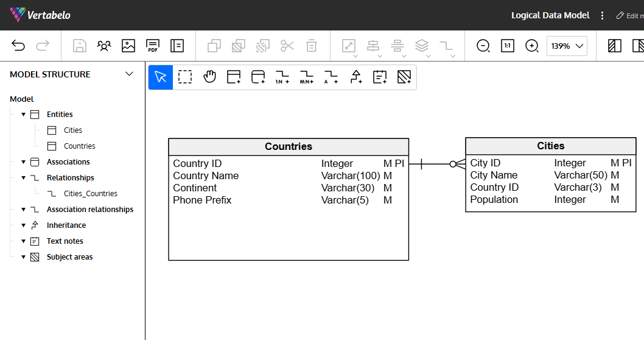This screenshot has width=644, height=340.
Task: Open the vertical align options dropdown
Action: [x=404, y=56]
